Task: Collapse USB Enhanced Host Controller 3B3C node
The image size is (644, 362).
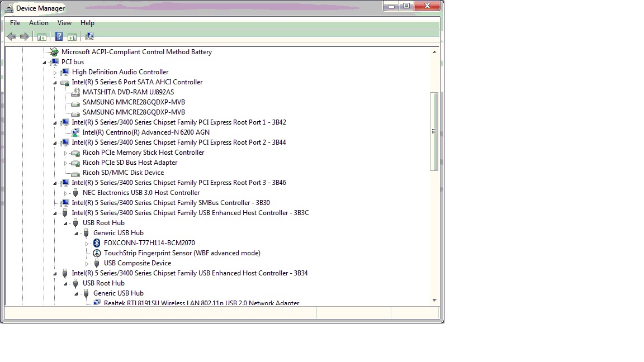Action: point(55,213)
